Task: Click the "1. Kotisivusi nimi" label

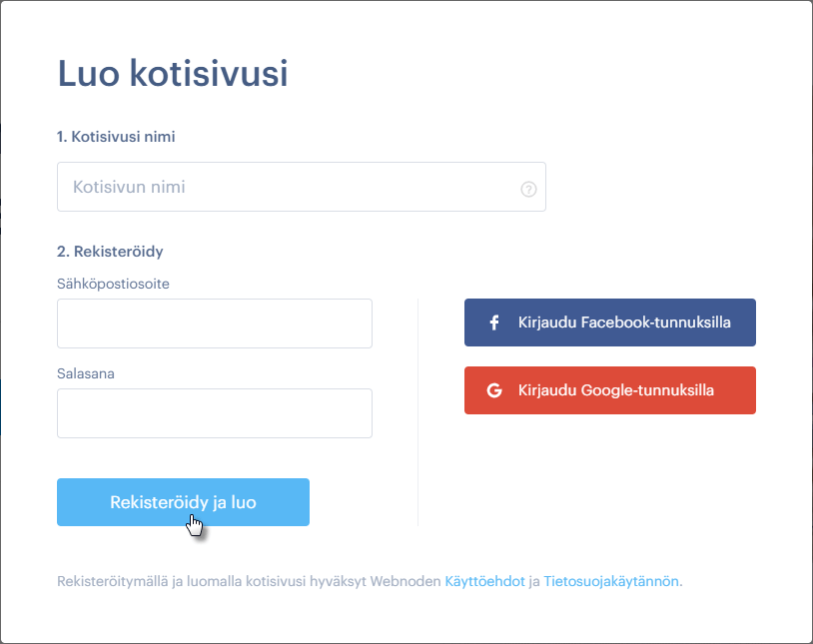Action: coord(116,137)
